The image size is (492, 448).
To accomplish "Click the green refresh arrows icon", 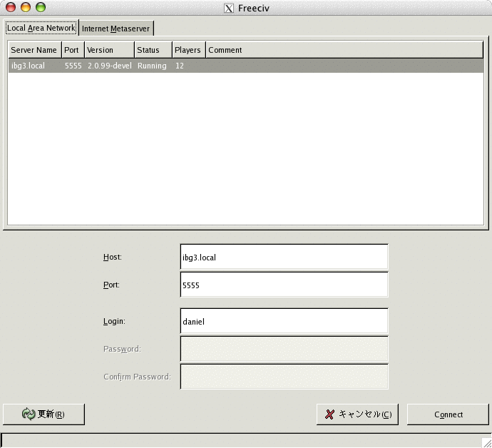I will (x=29, y=414).
